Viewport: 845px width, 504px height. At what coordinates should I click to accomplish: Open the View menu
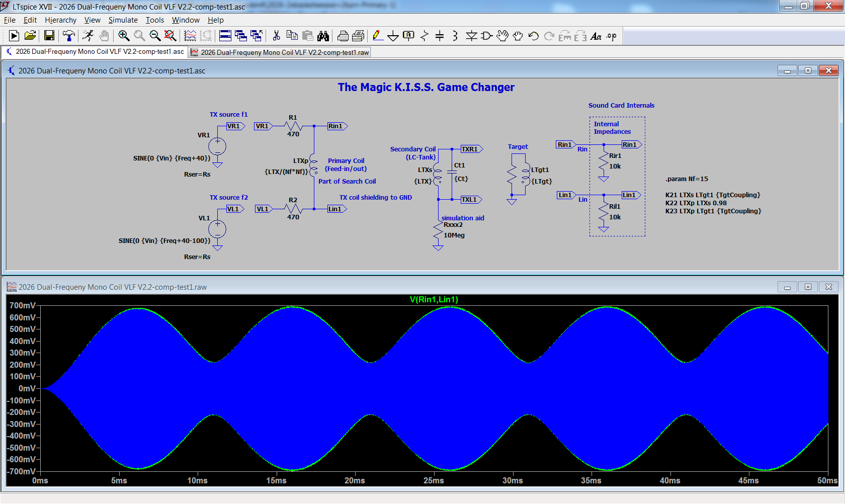(x=92, y=20)
